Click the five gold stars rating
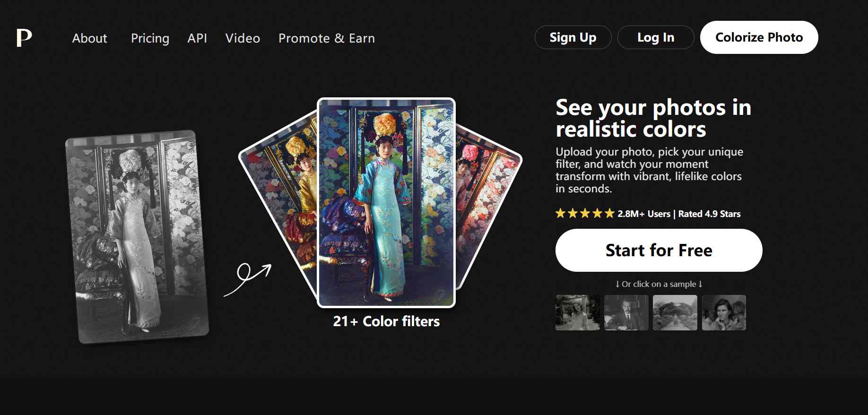868x415 pixels. pyautogui.click(x=585, y=214)
